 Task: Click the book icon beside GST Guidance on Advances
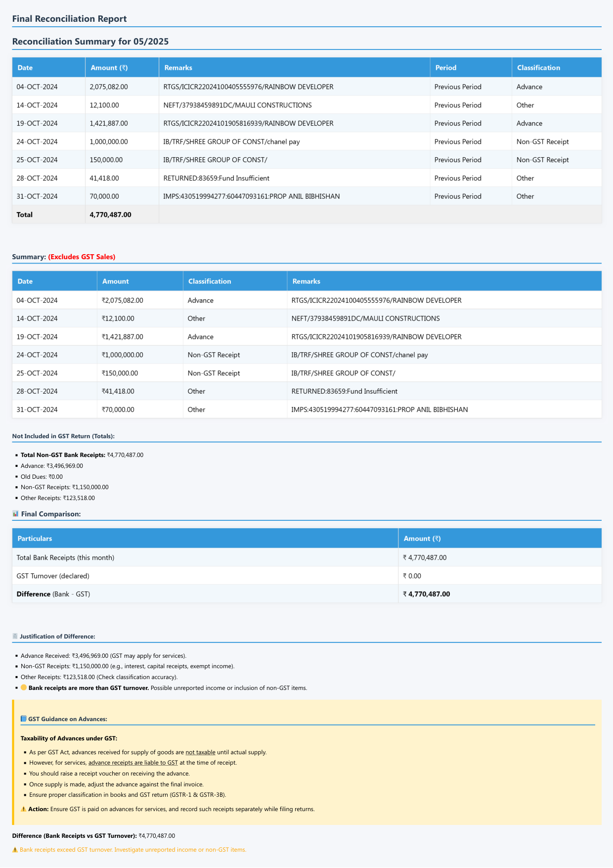click(x=24, y=719)
